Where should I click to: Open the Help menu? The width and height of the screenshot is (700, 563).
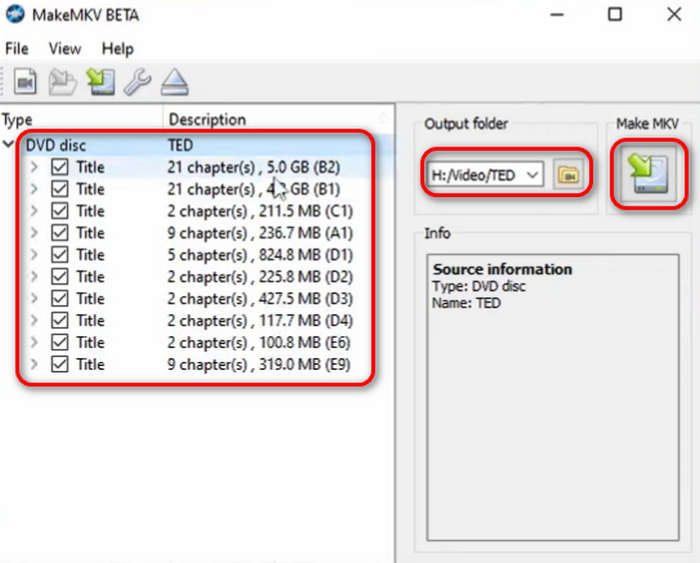[117, 48]
